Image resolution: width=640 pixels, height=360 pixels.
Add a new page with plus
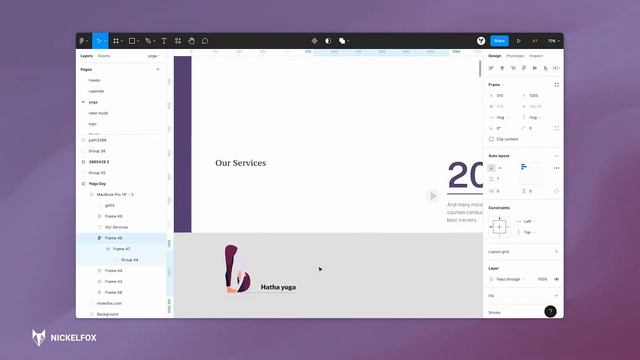coord(158,69)
